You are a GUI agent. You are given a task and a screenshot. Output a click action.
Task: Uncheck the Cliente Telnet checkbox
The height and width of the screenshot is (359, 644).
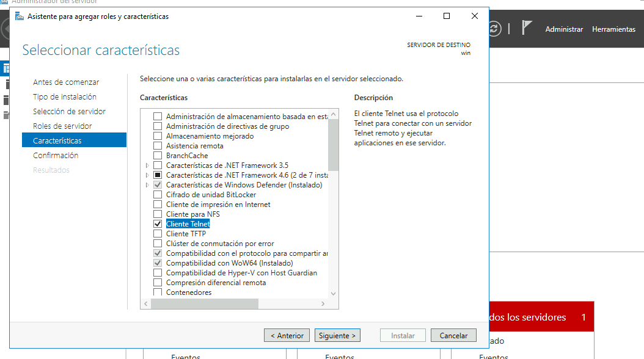[x=158, y=224]
